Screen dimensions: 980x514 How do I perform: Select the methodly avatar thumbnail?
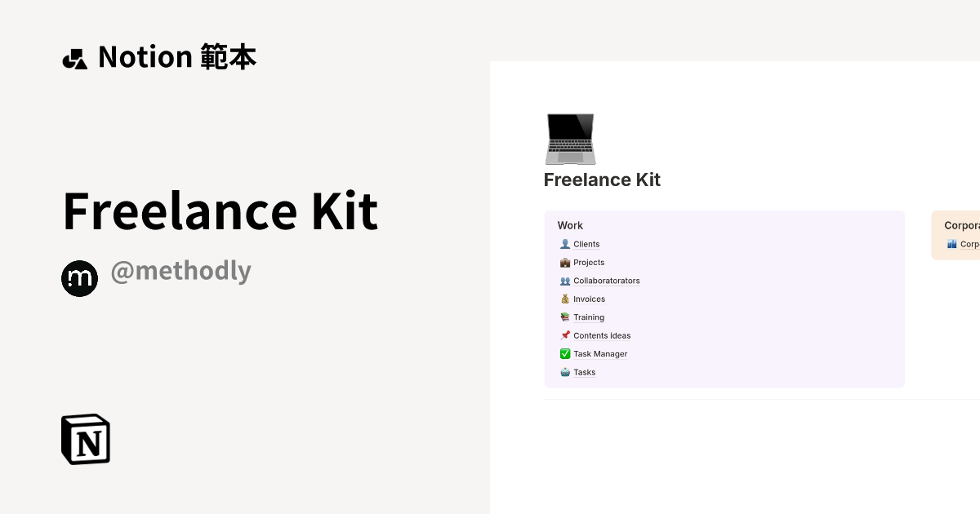pos(79,278)
